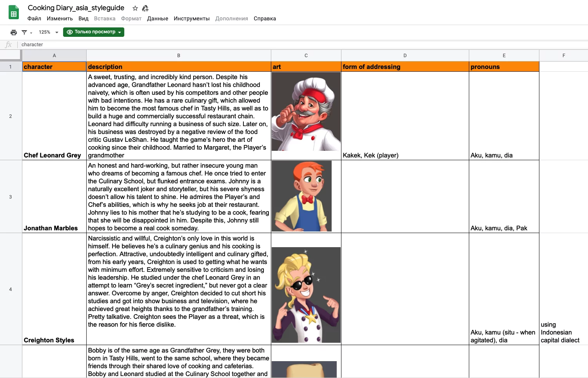Star the Cooking Diary_asia_styleguide document

[x=135, y=8]
